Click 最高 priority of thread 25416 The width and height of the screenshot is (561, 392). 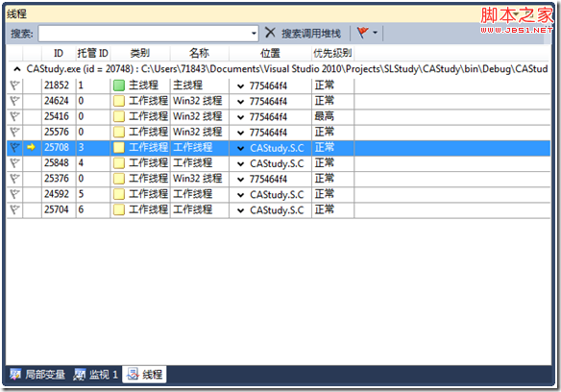click(325, 116)
